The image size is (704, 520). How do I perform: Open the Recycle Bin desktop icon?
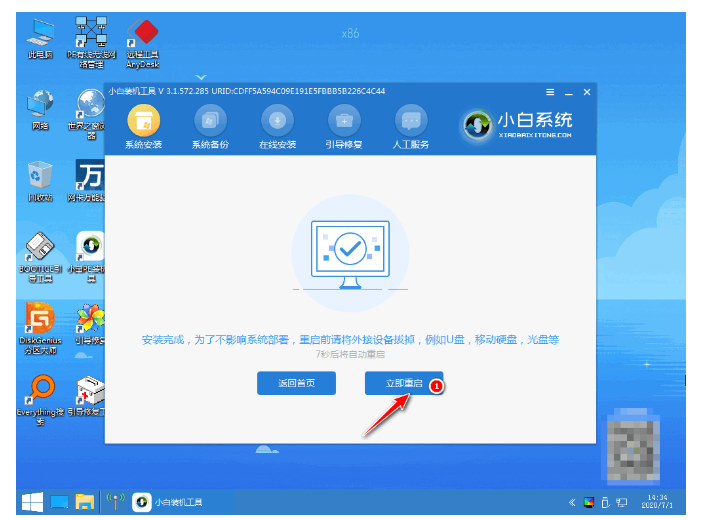pos(40,180)
